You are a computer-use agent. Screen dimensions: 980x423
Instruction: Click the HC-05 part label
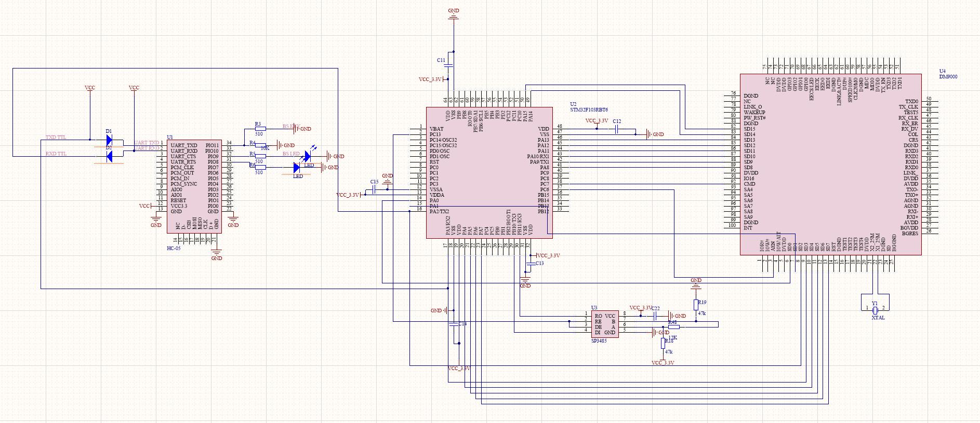click(x=174, y=249)
